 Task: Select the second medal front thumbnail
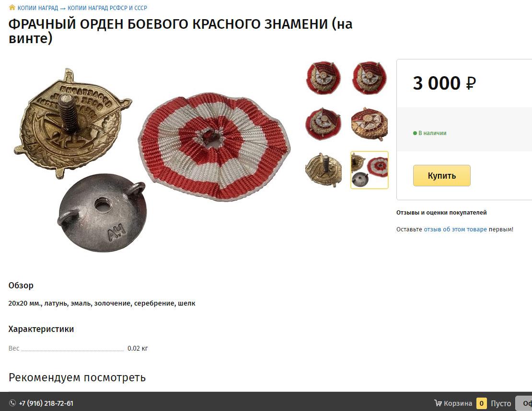(369, 78)
